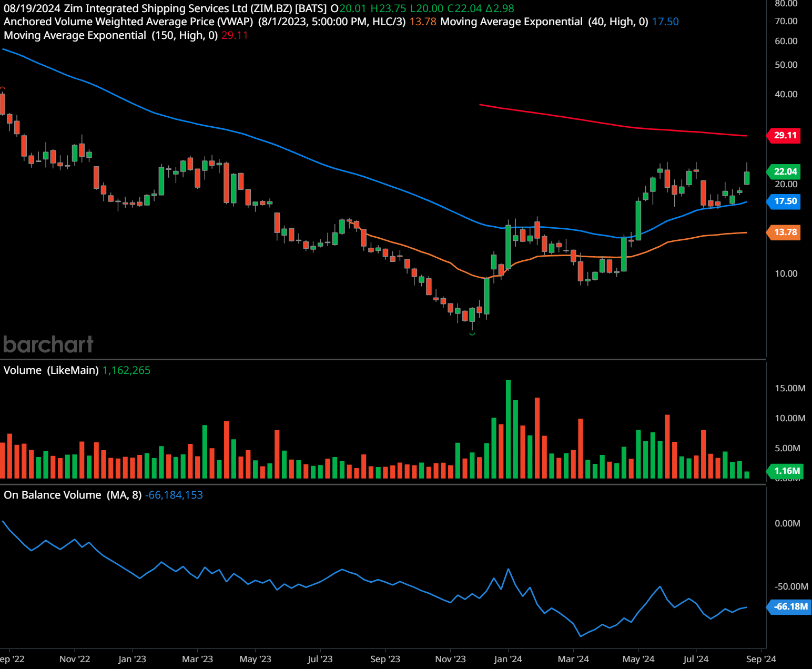Click the Moving Average Exponential (40, High, 0) label
Screen dimensions: 812x669
tap(544, 22)
